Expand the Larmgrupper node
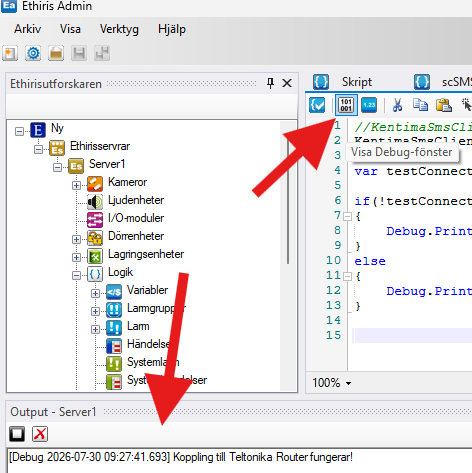472x473 pixels. click(95, 311)
